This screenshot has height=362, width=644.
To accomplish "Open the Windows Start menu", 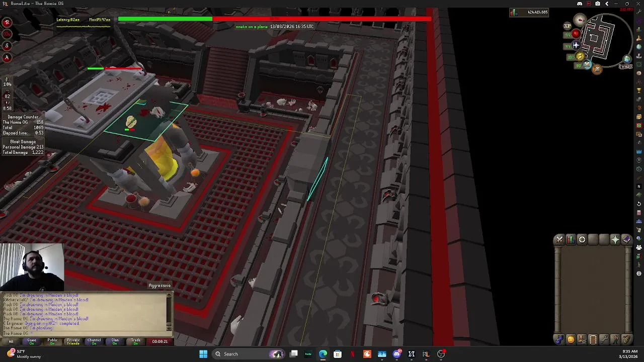I will 203,354.
